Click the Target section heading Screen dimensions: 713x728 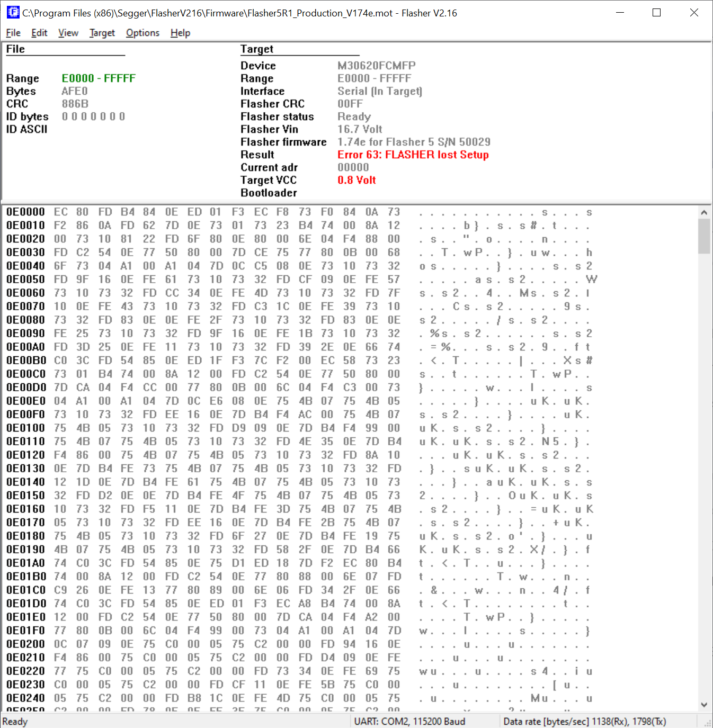click(257, 49)
